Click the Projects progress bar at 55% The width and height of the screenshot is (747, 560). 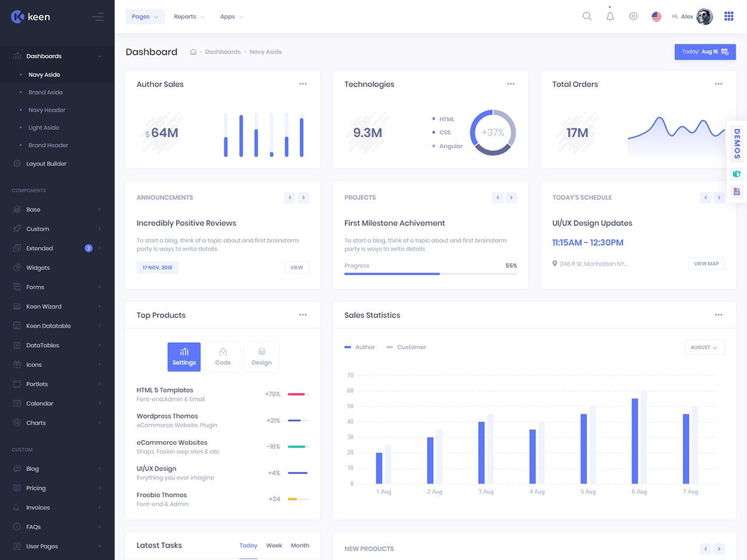tap(430, 274)
